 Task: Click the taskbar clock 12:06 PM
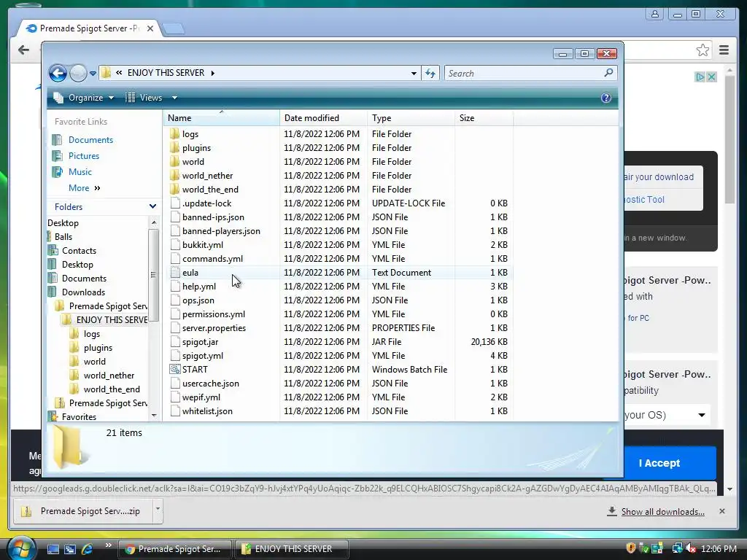click(x=719, y=548)
